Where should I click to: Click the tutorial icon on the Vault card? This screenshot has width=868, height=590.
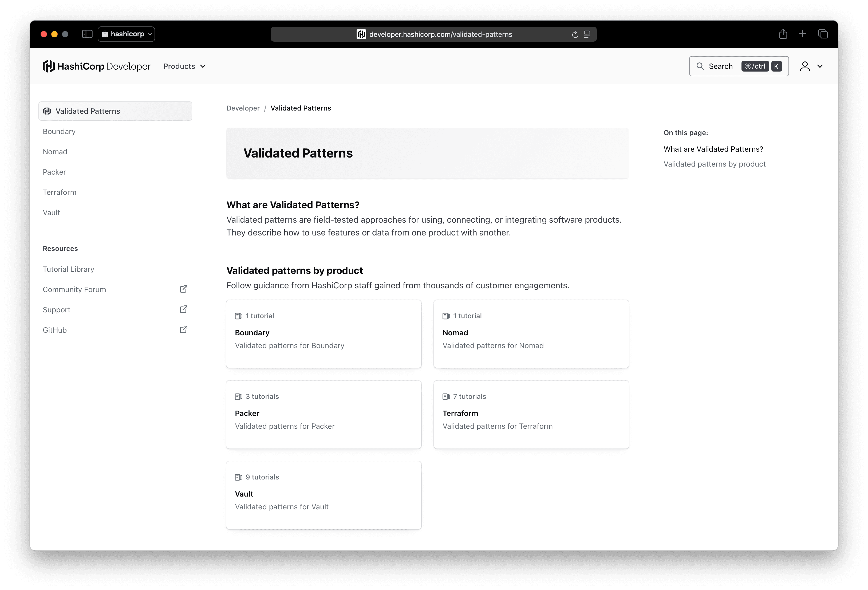pyautogui.click(x=239, y=477)
